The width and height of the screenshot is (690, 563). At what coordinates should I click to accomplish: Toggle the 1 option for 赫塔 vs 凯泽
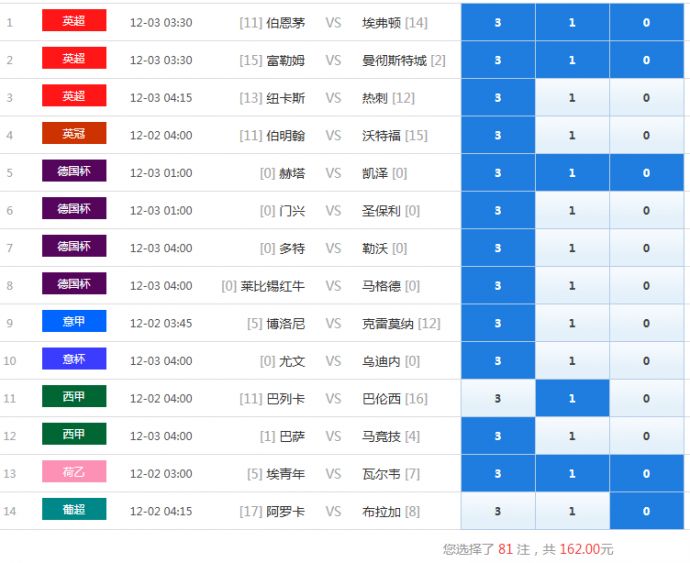572,173
